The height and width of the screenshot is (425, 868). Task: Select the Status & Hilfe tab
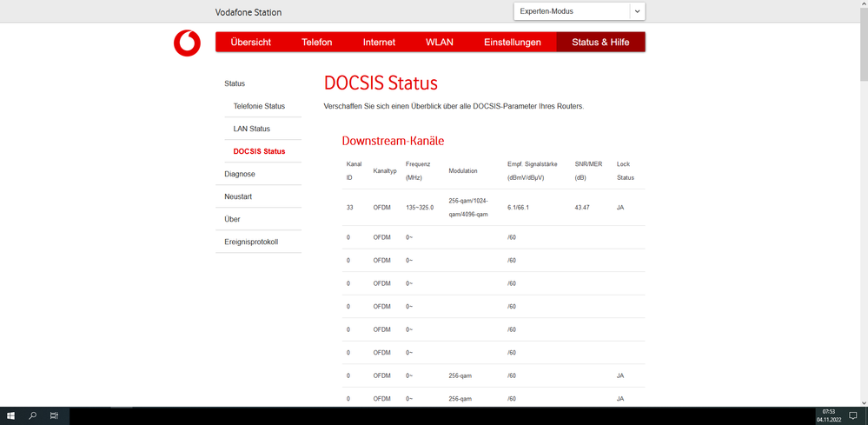coord(600,42)
